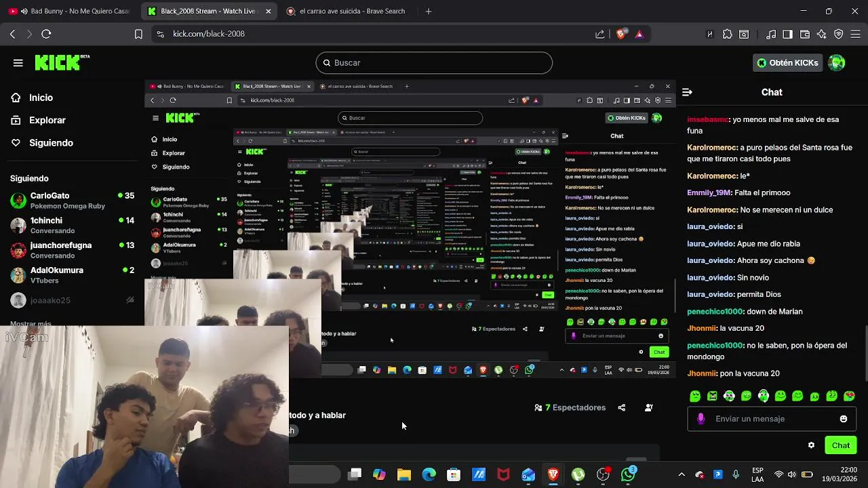
Task: Close the Black_2008 Stream tab
Action: (269, 12)
